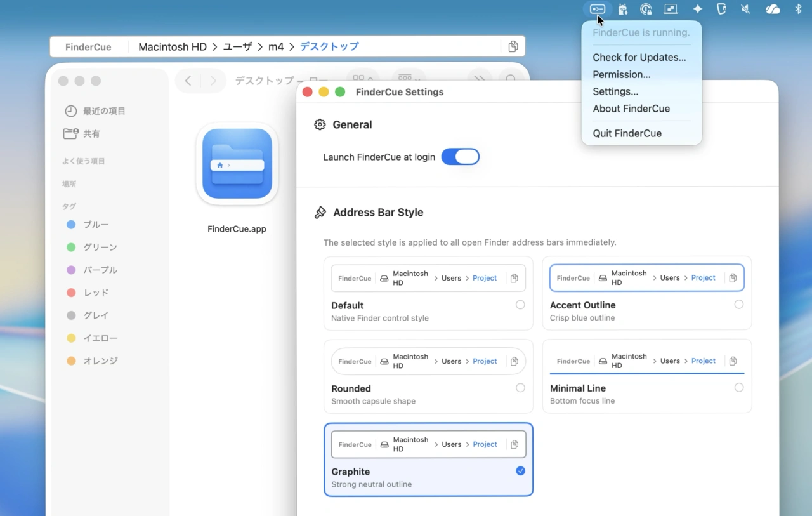Select the グリーン tag in the sidebar
Image resolution: width=812 pixels, height=516 pixels.
[x=93, y=247]
